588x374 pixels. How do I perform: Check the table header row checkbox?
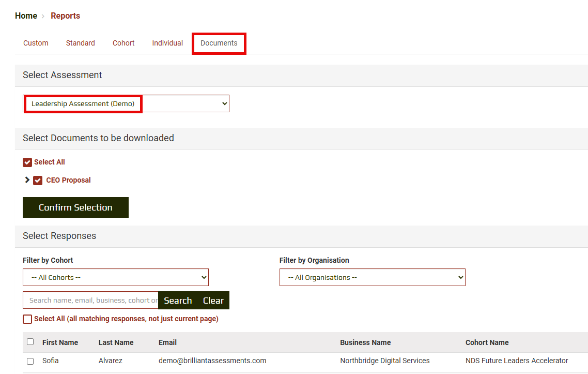click(30, 342)
